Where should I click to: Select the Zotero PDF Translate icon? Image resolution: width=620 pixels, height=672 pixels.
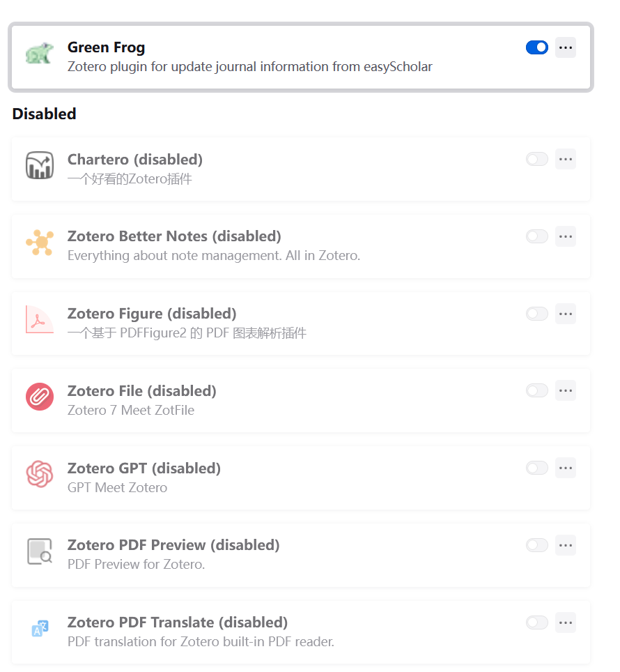click(40, 629)
